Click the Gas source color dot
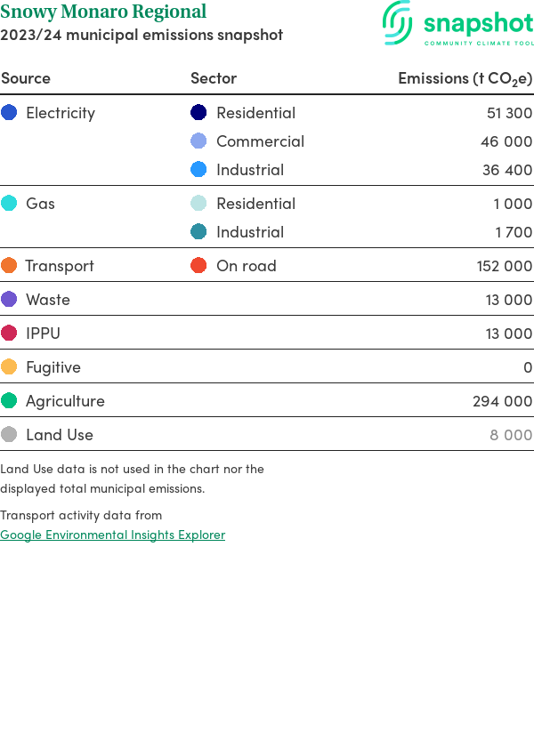Viewport: 534px width, 756px height. tap(9, 204)
